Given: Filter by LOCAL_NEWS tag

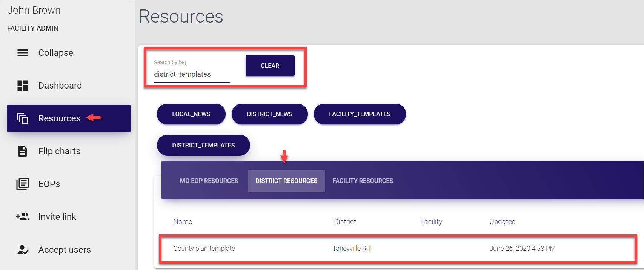Looking at the screenshot, I should coord(191,114).
